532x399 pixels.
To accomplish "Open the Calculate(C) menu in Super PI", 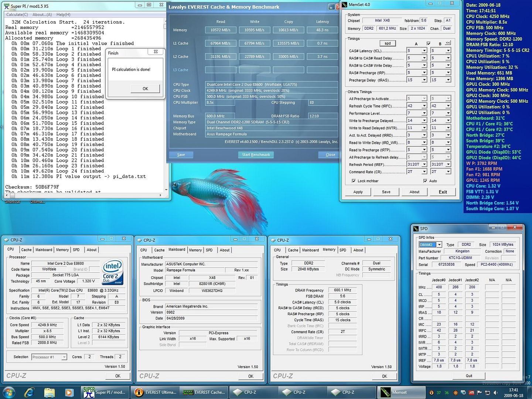I will [17, 14].
